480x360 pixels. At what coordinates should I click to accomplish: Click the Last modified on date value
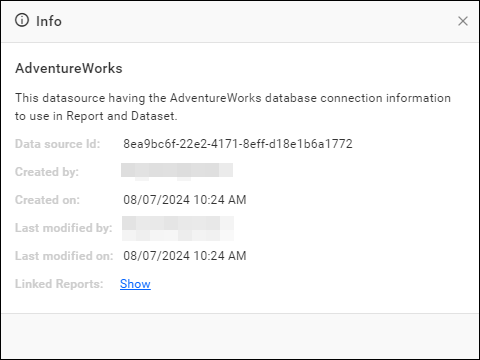pyautogui.click(x=185, y=256)
